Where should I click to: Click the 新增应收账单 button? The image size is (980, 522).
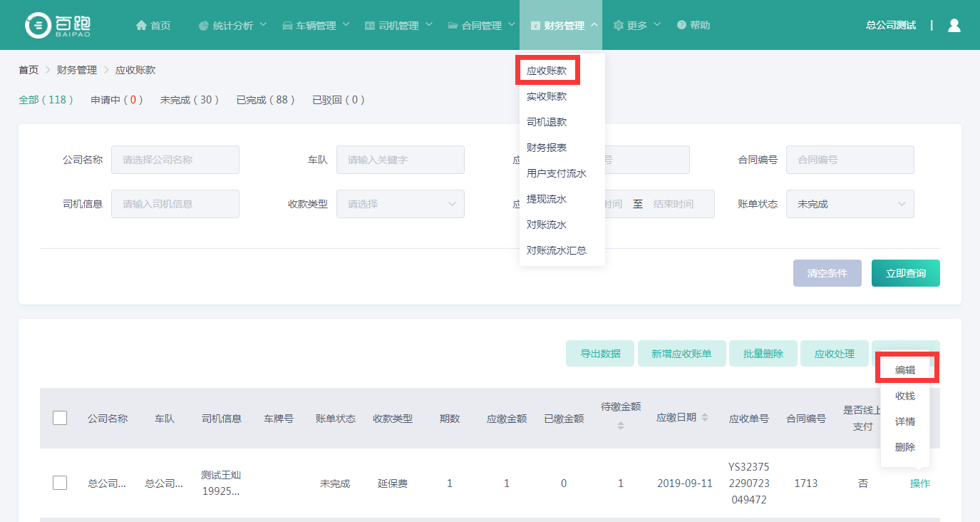coord(681,354)
